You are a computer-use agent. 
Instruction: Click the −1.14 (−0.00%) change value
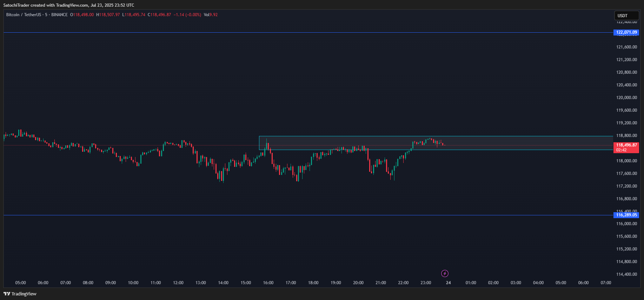pos(187,15)
